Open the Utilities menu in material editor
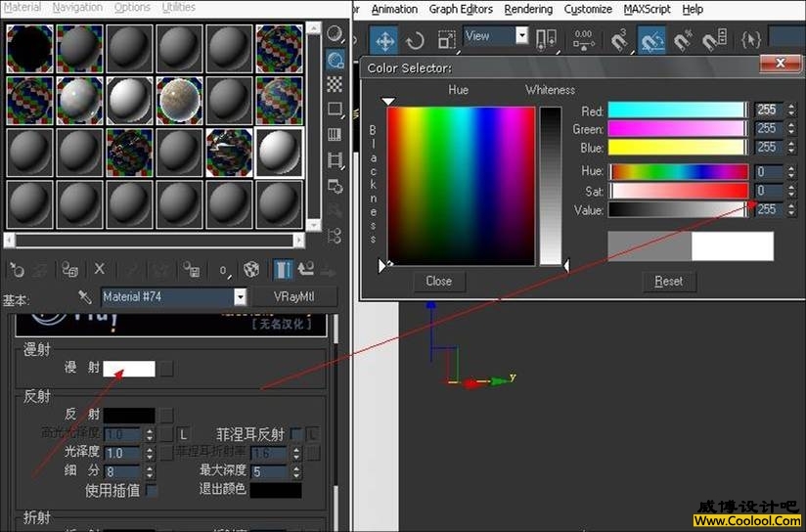This screenshot has width=806, height=532. pyautogui.click(x=178, y=7)
